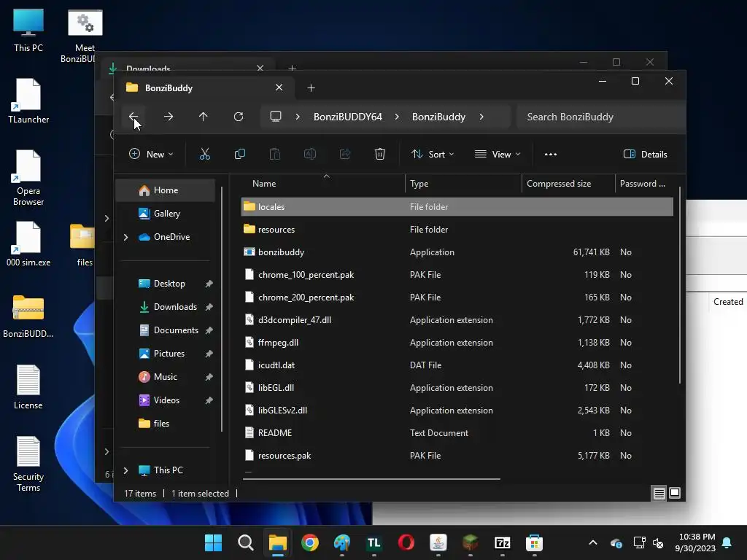Go up one folder level
Viewport: 747px width, 560px height.
204,117
